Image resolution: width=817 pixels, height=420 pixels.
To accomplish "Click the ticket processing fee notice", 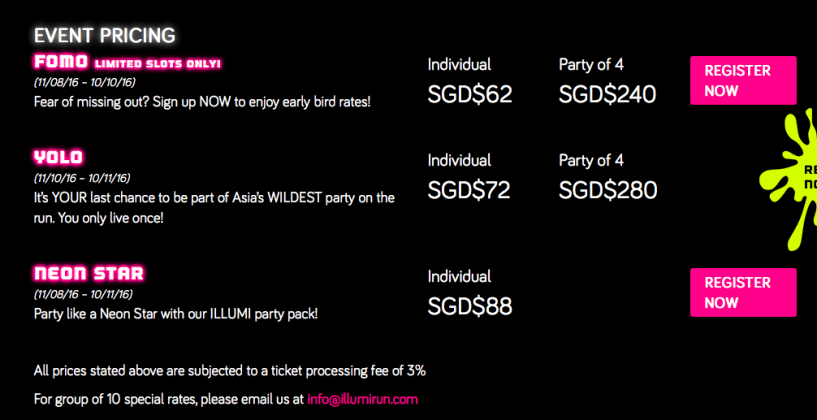I will click(x=229, y=371).
